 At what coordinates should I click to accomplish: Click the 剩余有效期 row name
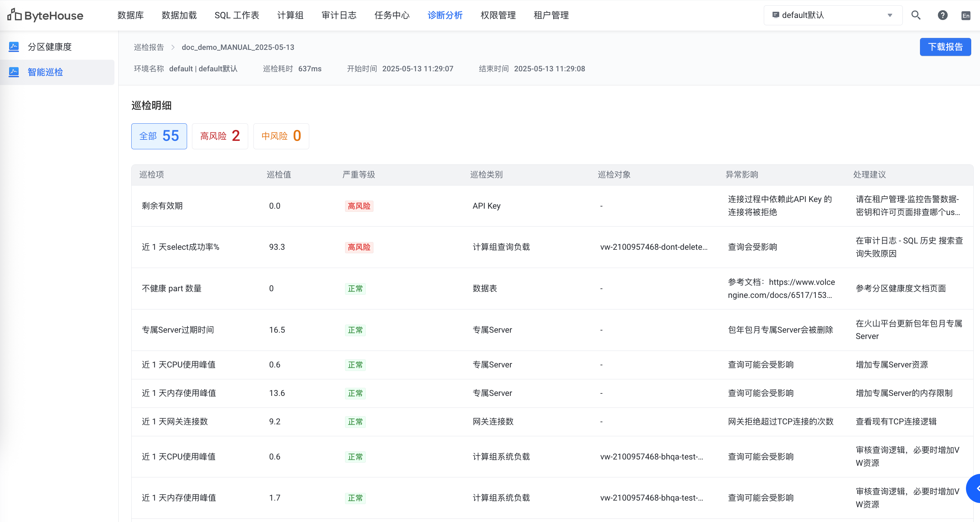click(x=162, y=206)
